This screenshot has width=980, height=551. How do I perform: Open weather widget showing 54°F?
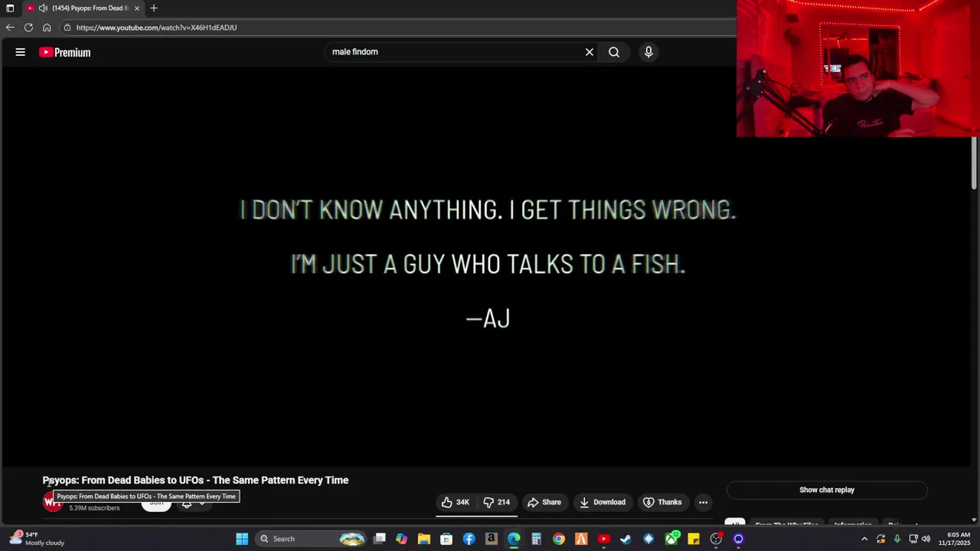click(35, 539)
